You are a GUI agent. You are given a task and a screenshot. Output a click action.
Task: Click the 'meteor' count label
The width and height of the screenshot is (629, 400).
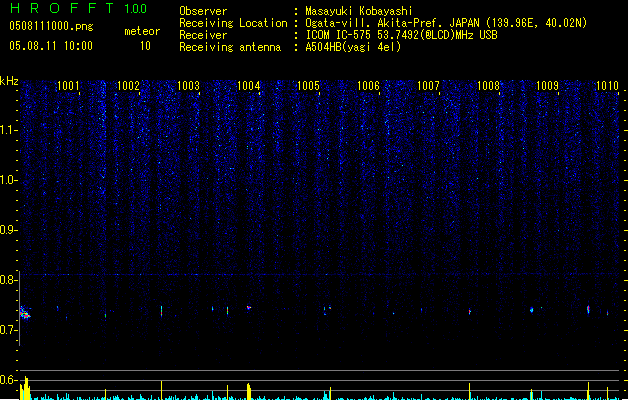142,31
